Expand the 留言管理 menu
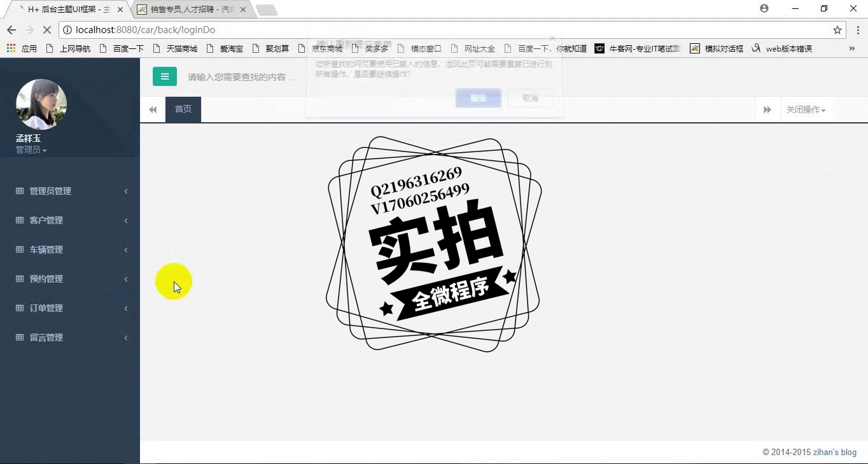868x464 pixels. [70, 337]
